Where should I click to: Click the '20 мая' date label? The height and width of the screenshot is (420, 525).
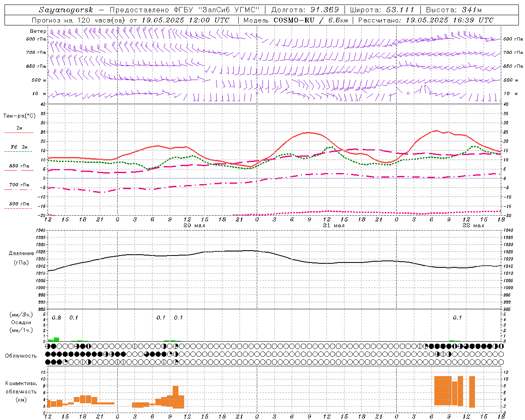194,226
